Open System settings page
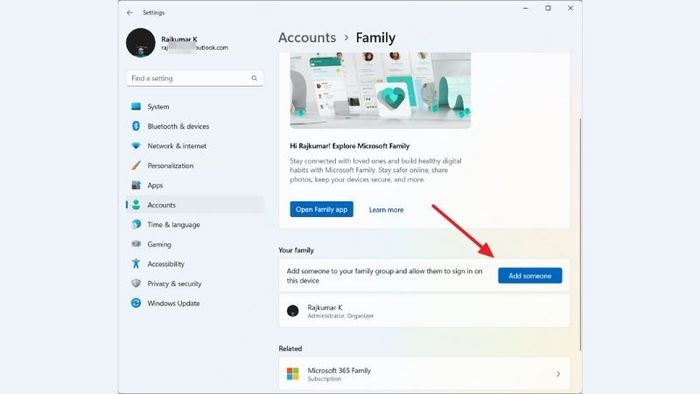Viewport: 700px width, 394px height. tap(195, 106)
